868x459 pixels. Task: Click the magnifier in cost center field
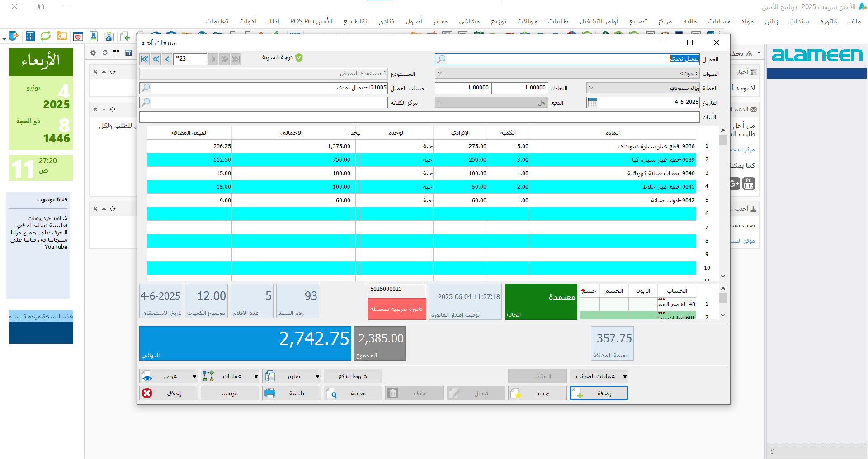(146, 103)
